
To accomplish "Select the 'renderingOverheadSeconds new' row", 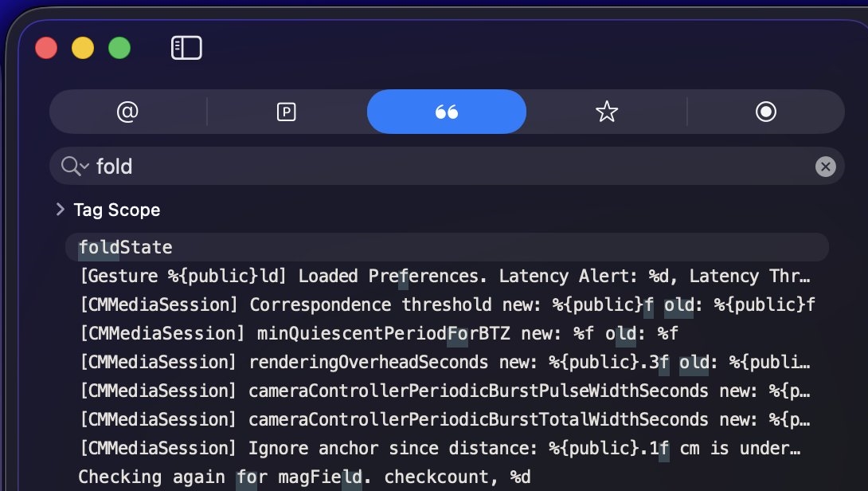I will pyautogui.click(x=447, y=363).
